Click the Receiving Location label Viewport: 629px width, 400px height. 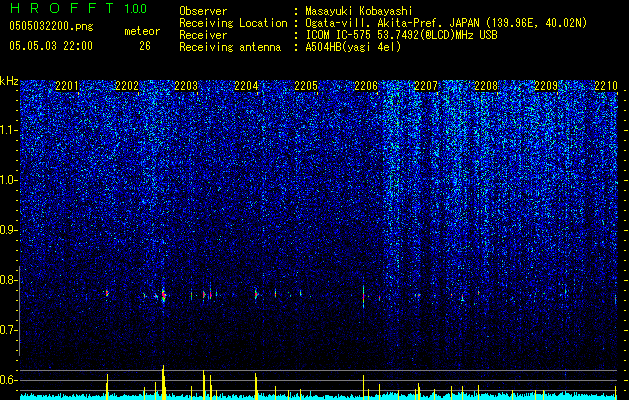point(233,23)
